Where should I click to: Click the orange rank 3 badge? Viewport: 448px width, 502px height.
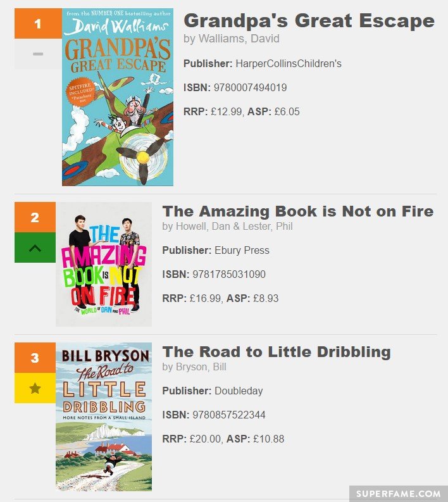[35, 358]
